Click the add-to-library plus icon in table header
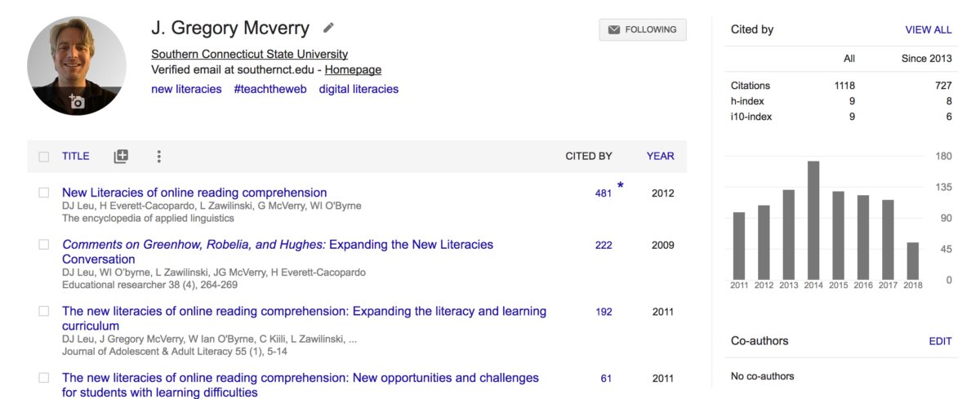980x399 pixels. [121, 156]
